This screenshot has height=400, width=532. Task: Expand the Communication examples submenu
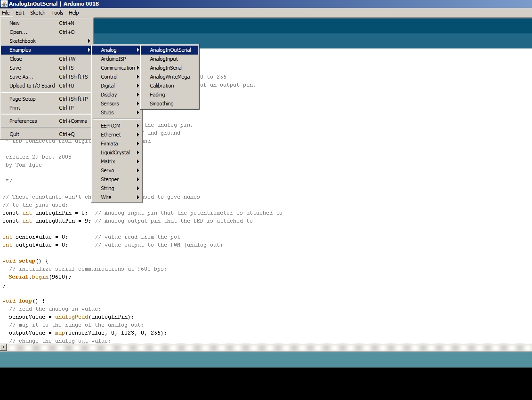tap(118, 68)
